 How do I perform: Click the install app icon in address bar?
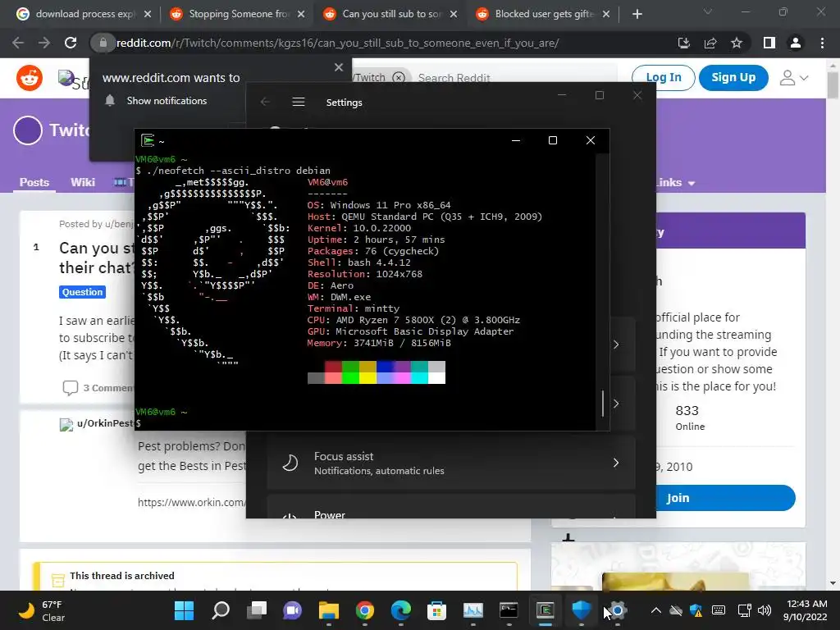point(683,43)
